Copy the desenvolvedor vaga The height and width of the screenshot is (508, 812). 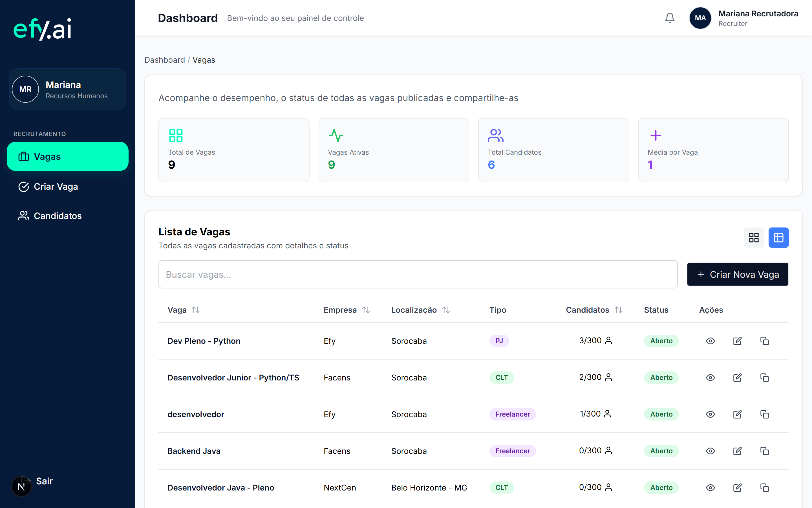click(x=764, y=414)
